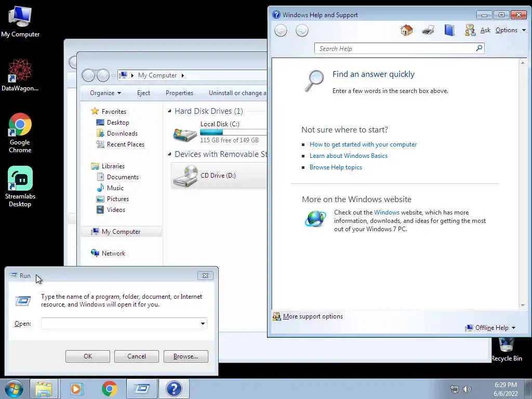Click the Run dialog Open text field
Image resolution: width=532 pixels, height=399 pixels.
(120, 324)
